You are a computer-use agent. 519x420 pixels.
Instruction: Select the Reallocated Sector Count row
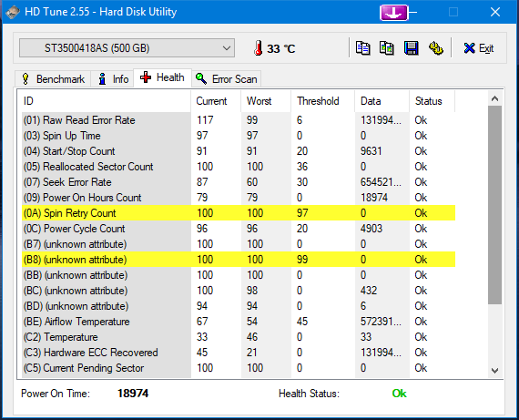click(x=239, y=167)
